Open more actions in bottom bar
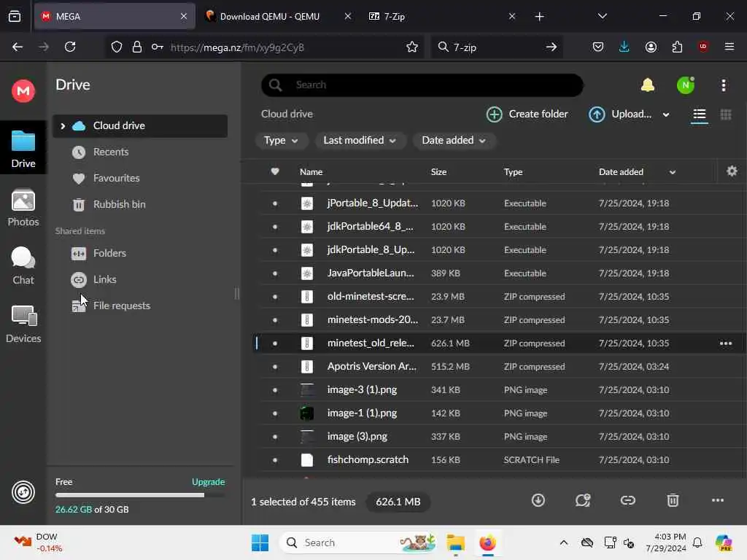The width and height of the screenshot is (747, 560). (718, 500)
